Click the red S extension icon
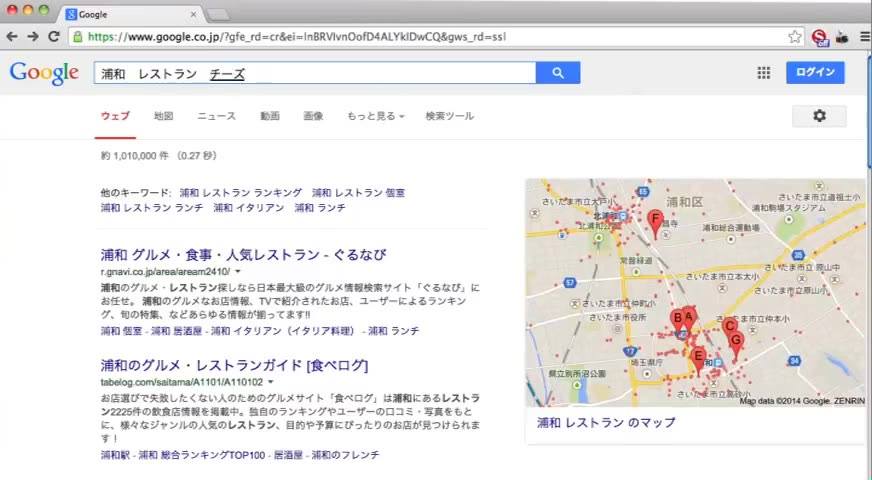 click(x=819, y=37)
